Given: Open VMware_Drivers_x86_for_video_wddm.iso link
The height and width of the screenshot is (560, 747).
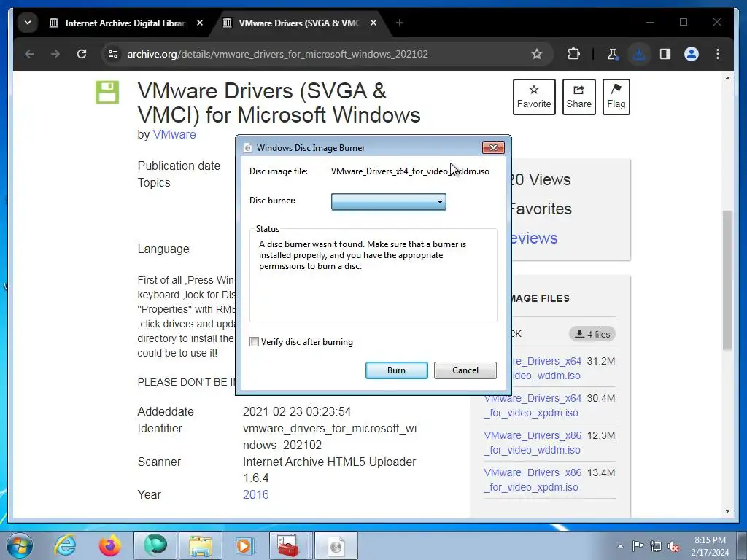Looking at the screenshot, I should (x=533, y=443).
